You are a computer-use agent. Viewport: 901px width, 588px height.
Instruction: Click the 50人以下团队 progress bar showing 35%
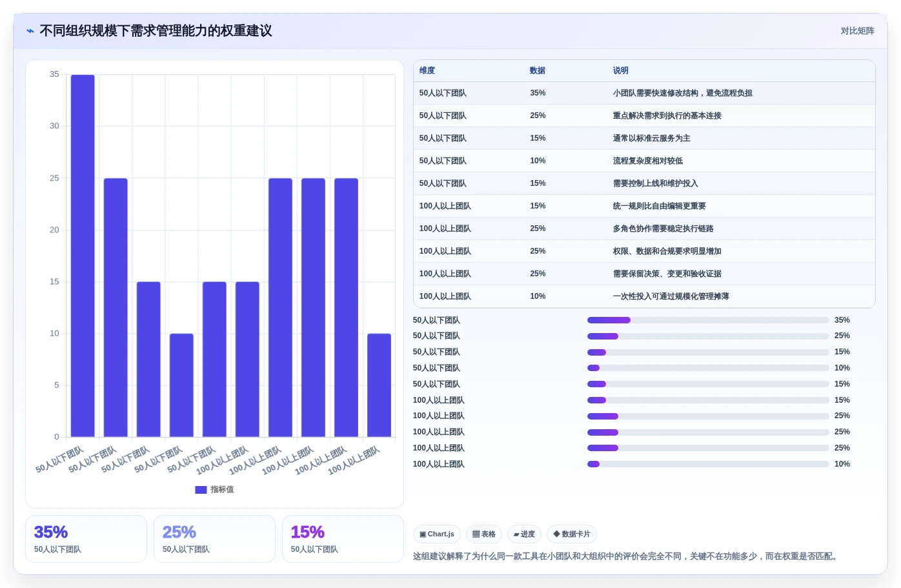pos(708,320)
